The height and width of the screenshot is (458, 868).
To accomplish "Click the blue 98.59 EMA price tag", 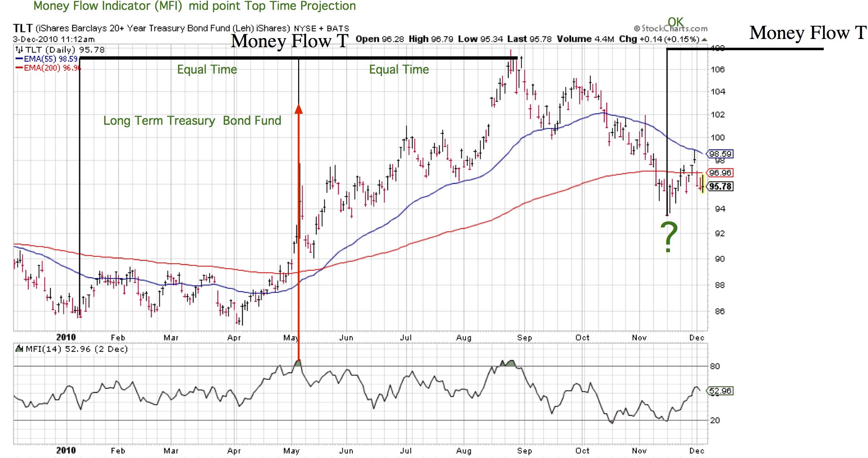I will coord(720,154).
